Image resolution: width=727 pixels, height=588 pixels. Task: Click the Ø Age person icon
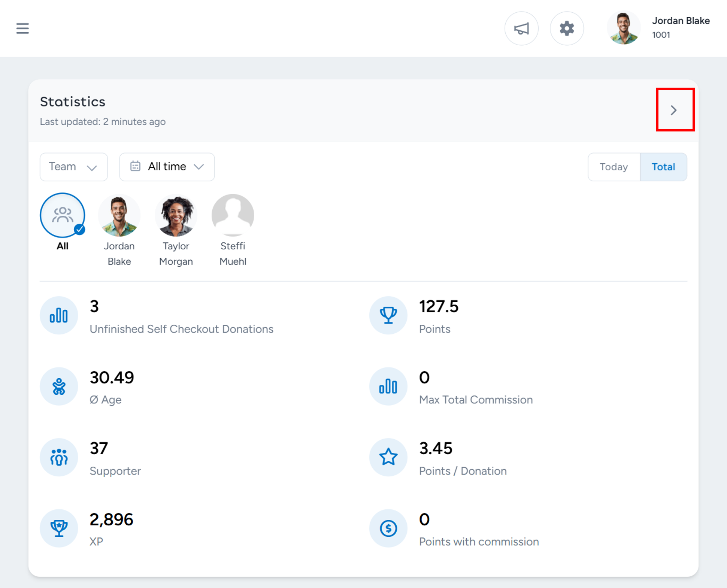(x=59, y=386)
